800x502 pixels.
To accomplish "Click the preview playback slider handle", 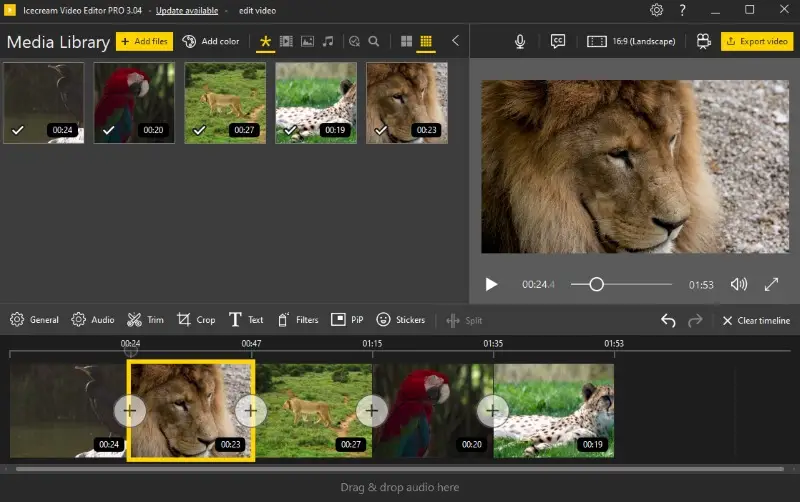I will 596,284.
